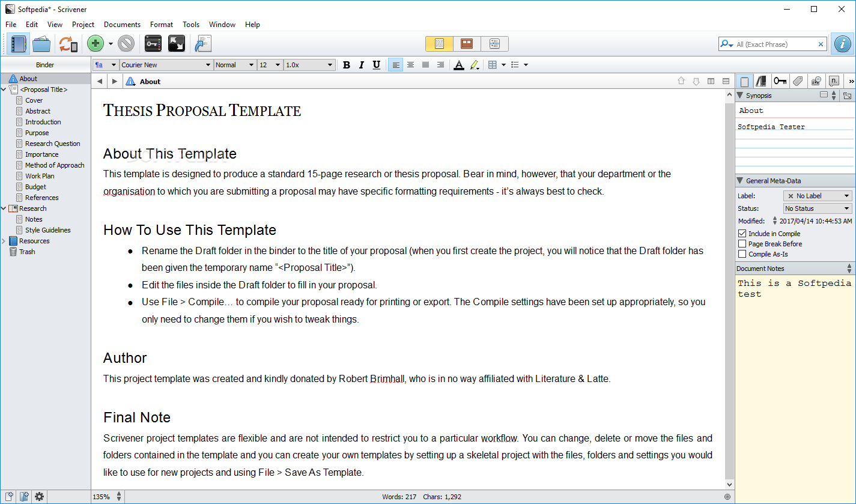The width and height of the screenshot is (856, 504).
Task: Uncheck Include in Compile
Action: (742, 234)
